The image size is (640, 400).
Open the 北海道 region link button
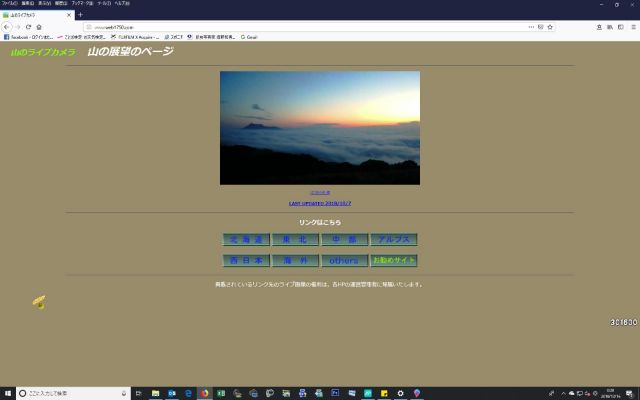[x=245, y=240]
